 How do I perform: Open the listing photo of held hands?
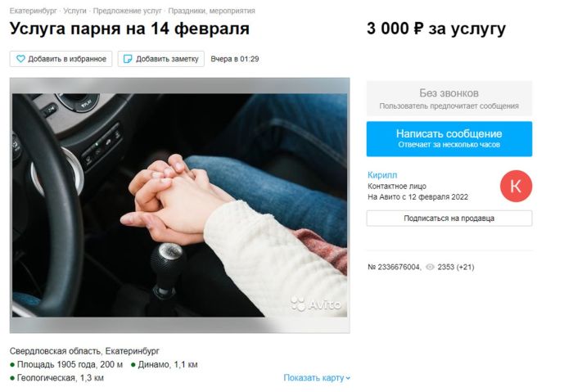pyautogui.click(x=180, y=205)
